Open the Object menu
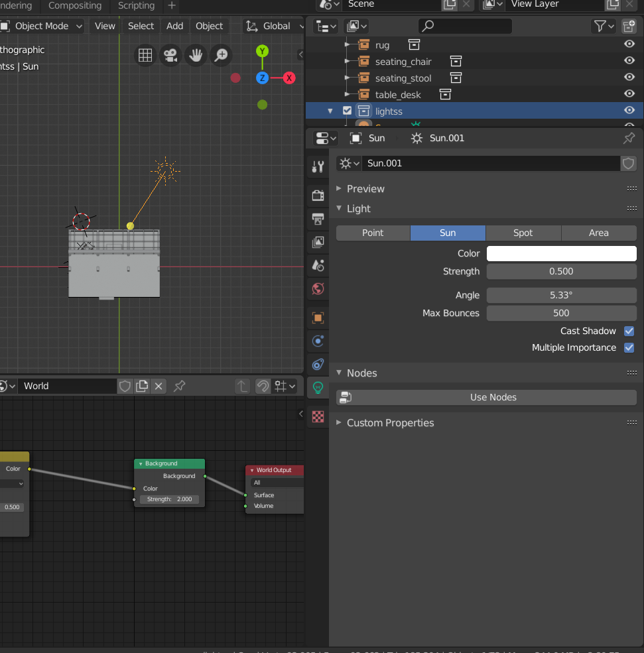Image resolution: width=644 pixels, height=653 pixels. point(209,26)
